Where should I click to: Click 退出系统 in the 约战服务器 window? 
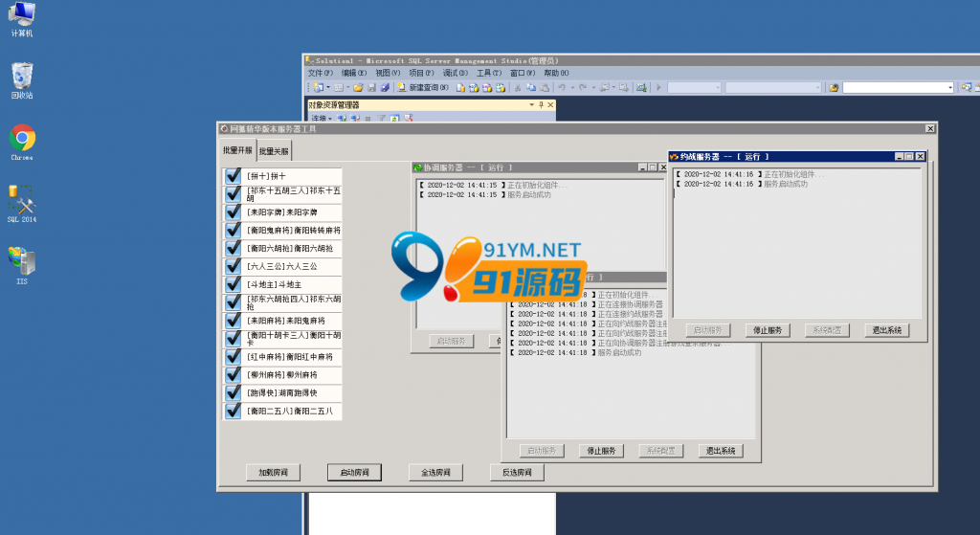click(x=887, y=330)
